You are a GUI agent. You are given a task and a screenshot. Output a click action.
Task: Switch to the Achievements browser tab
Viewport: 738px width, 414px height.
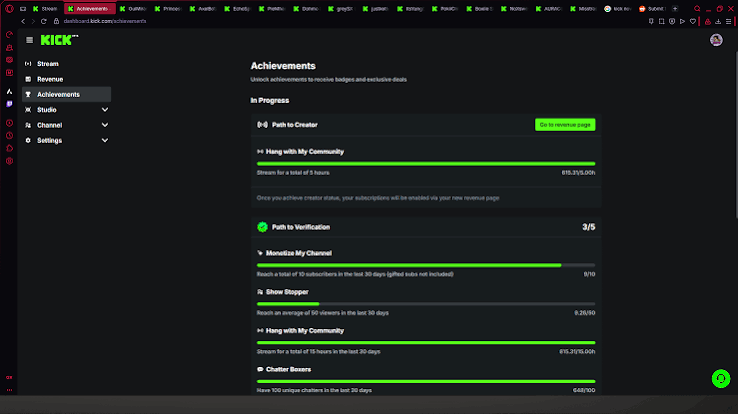click(x=89, y=8)
